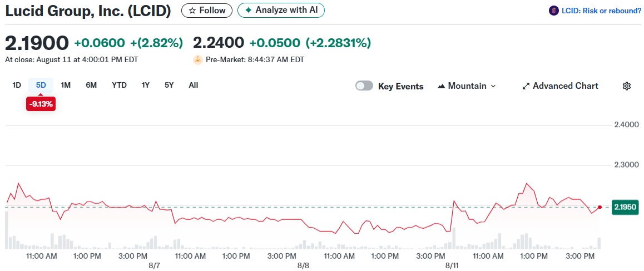Select the 1M range tab
This screenshot has height=271, width=644.
coord(66,86)
